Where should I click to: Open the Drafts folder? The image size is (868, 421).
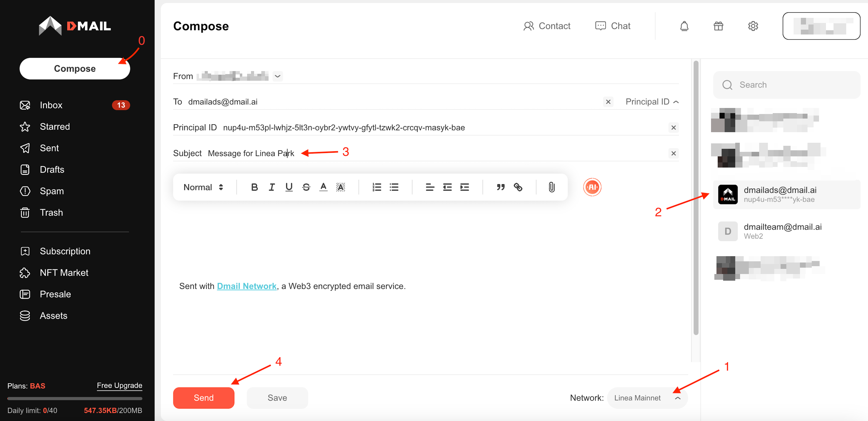[42, 170]
